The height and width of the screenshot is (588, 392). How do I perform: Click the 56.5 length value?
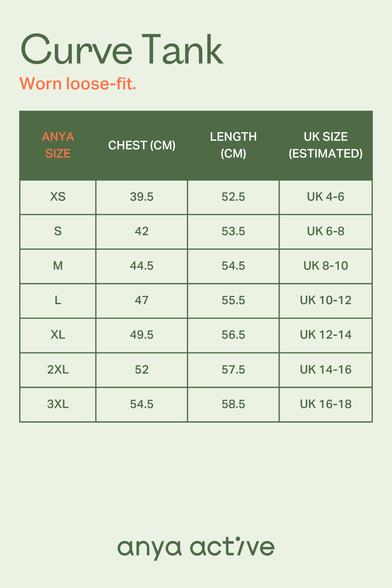click(233, 335)
